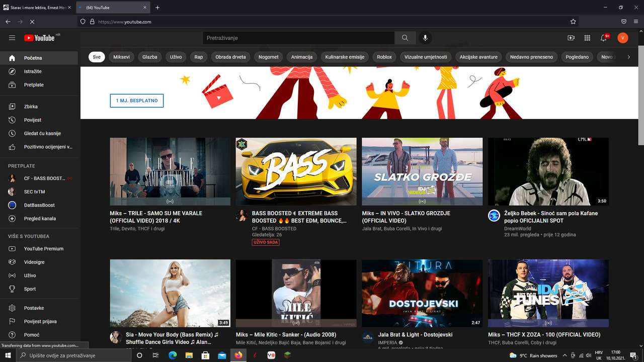Select the Obrada drveta chip
This screenshot has width=644, height=362.
pos(230,57)
